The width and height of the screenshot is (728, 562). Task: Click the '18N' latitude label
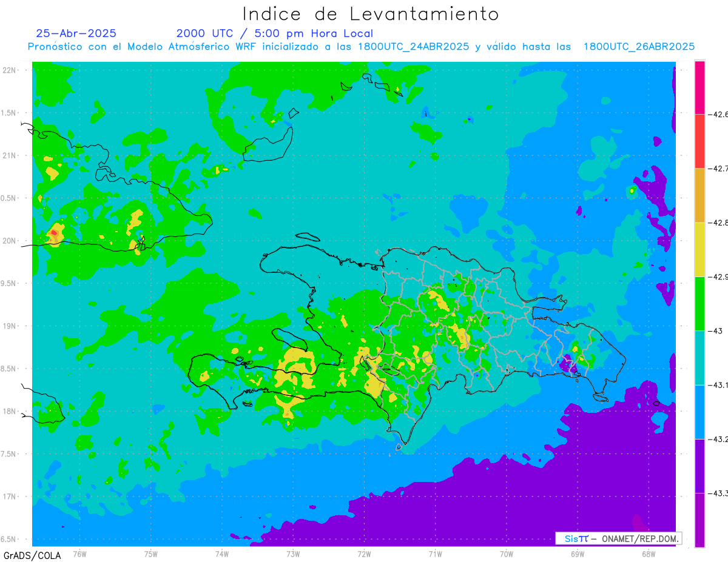10,411
